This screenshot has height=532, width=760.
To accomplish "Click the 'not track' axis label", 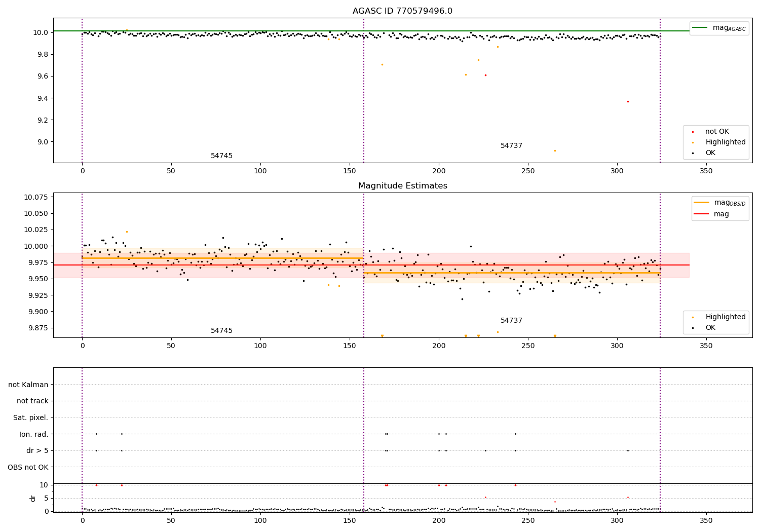I will pos(32,401).
